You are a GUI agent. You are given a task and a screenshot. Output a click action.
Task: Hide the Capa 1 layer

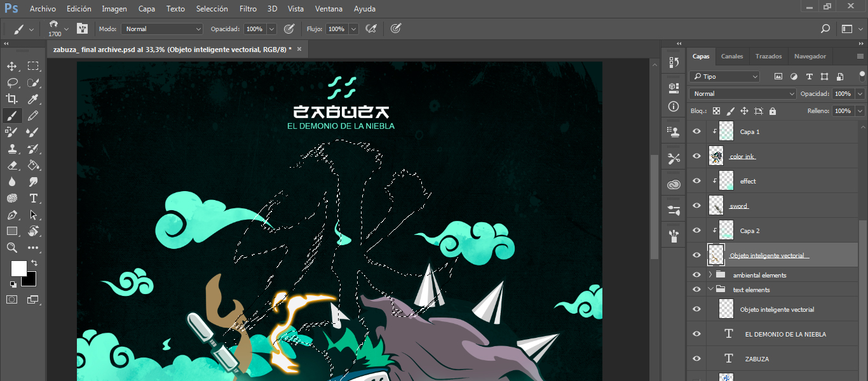pos(696,131)
